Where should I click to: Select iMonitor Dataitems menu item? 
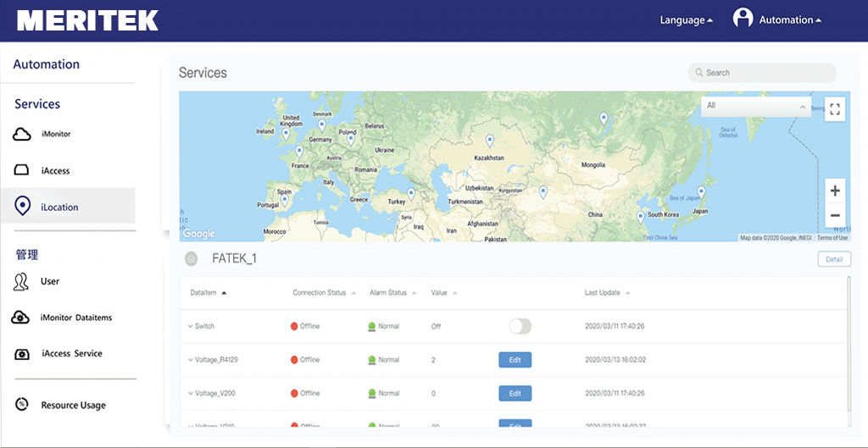pyautogui.click(x=76, y=318)
